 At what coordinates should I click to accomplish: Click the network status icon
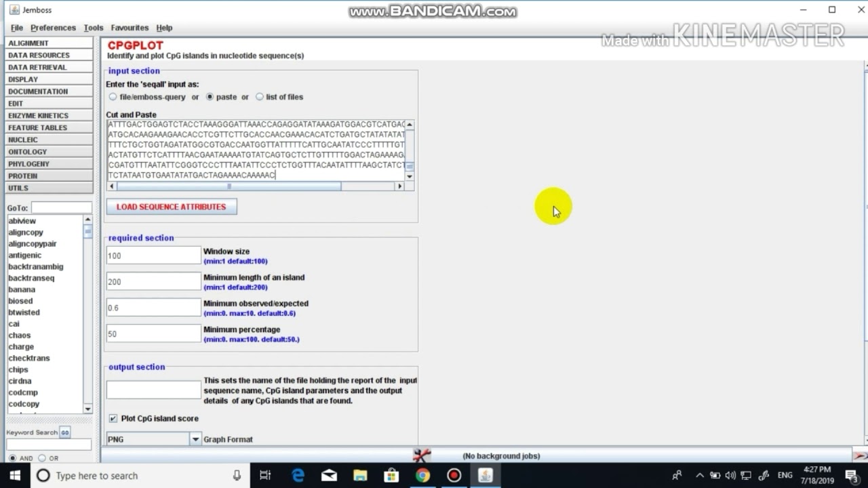746,476
